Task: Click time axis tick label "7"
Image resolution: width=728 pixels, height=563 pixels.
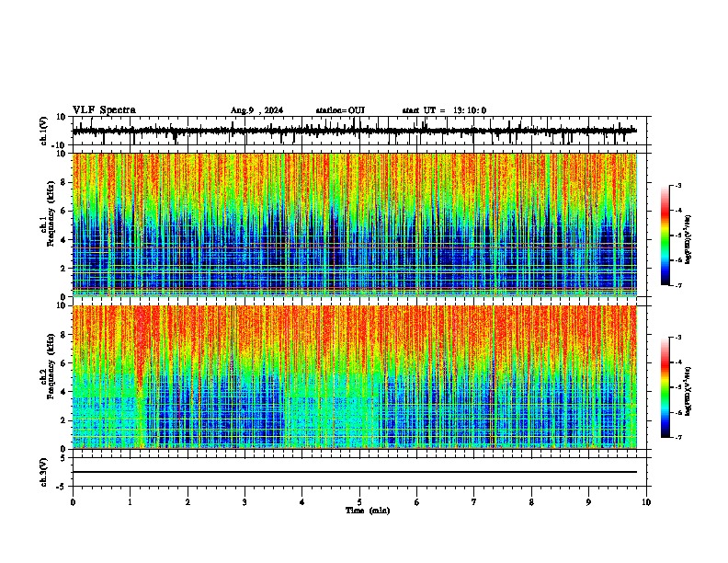Action: click(474, 502)
